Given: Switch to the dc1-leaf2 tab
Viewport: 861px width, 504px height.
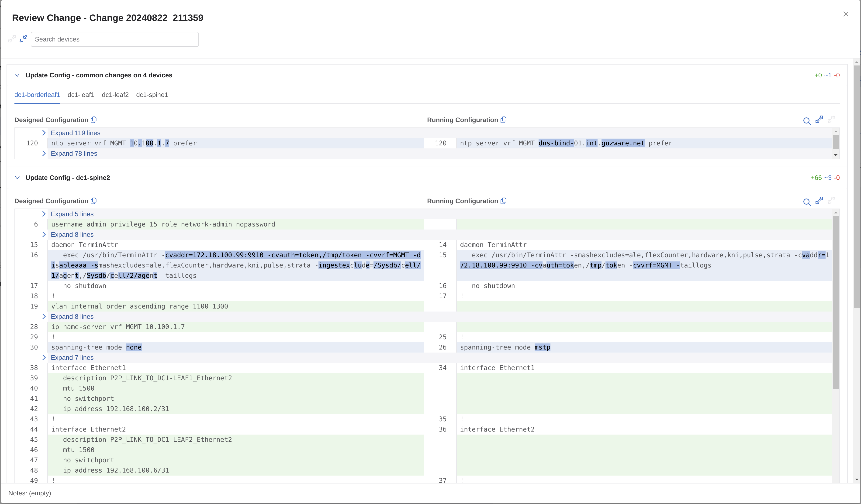Looking at the screenshot, I should 115,95.
